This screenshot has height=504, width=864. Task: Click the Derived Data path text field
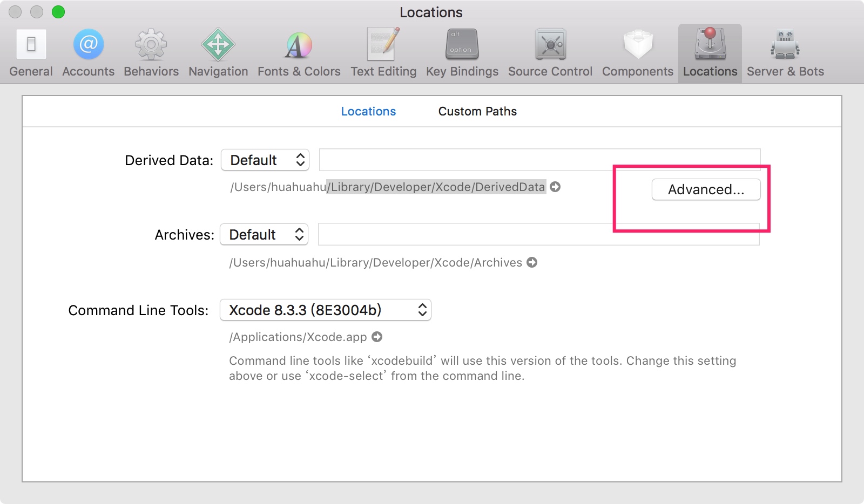tap(540, 160)
